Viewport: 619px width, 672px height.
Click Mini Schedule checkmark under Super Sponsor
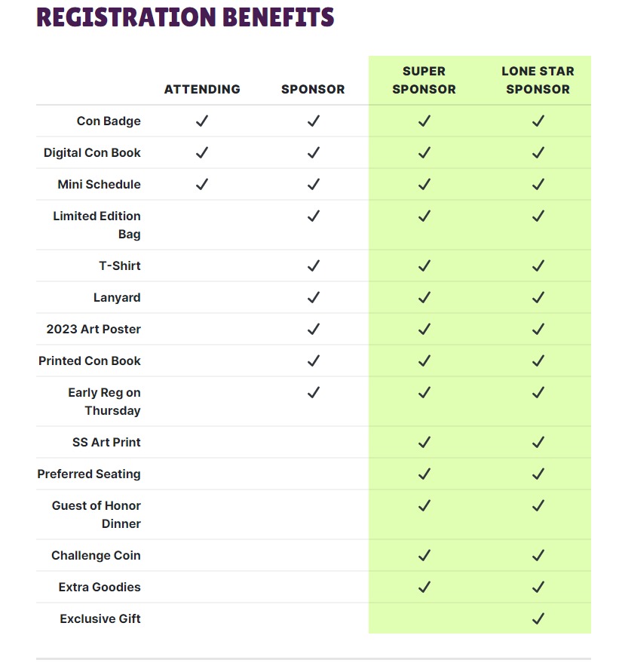(x=424, y=184)
